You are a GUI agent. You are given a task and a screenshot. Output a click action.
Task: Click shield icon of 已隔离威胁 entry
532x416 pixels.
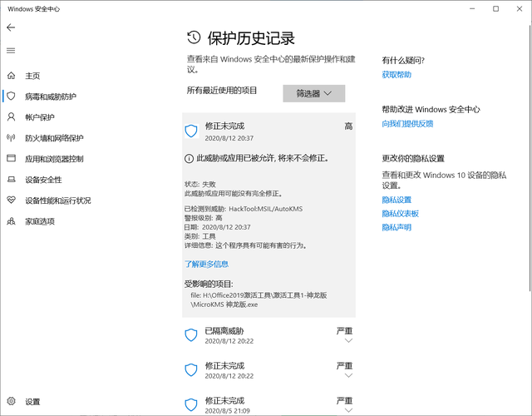click(191, 335)
